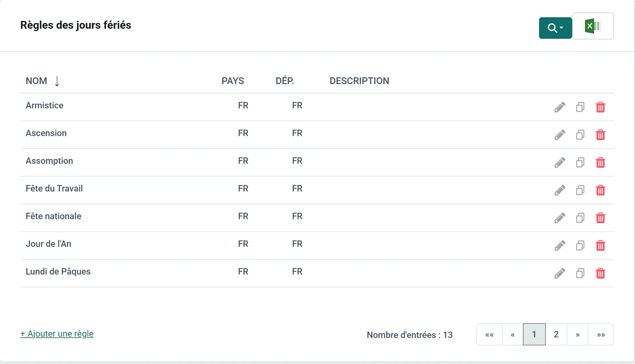Open the search dropdown button
The height and width of the screenshot is (364, 635).
coord(555,28)
